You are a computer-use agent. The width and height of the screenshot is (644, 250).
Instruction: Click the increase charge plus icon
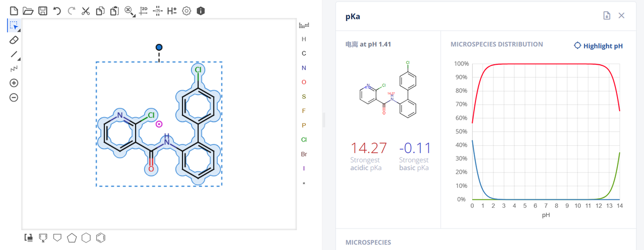[x=14, y=83]
